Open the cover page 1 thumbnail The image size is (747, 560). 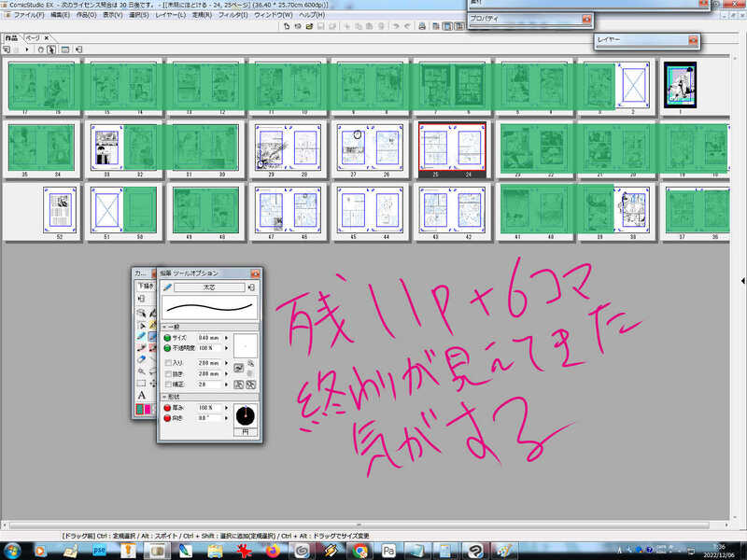pos(681,86)
